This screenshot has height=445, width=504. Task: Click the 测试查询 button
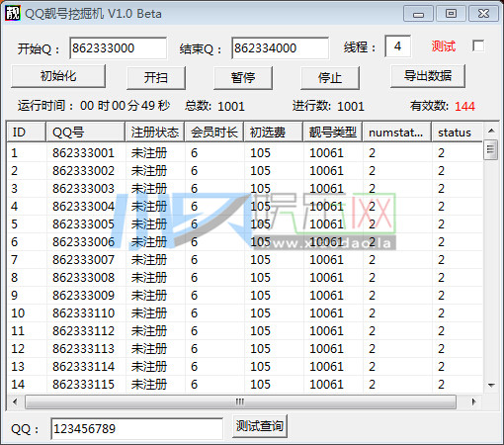click(260, 426)
